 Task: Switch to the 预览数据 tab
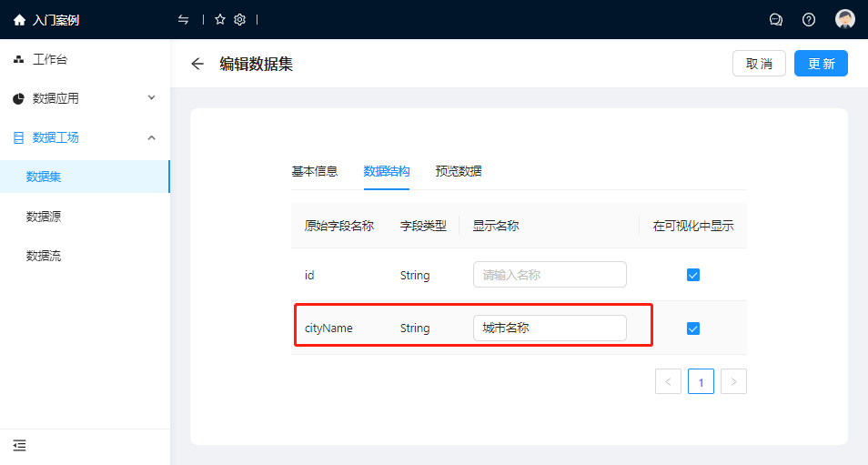point(459,171)
